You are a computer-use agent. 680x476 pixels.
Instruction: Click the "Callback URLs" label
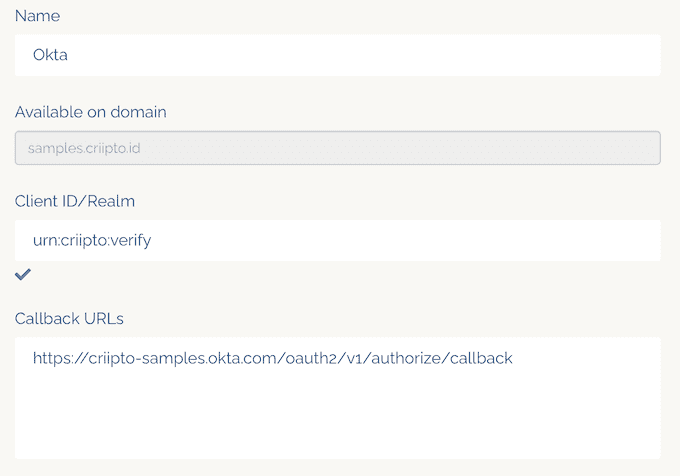tap(69, 318)
